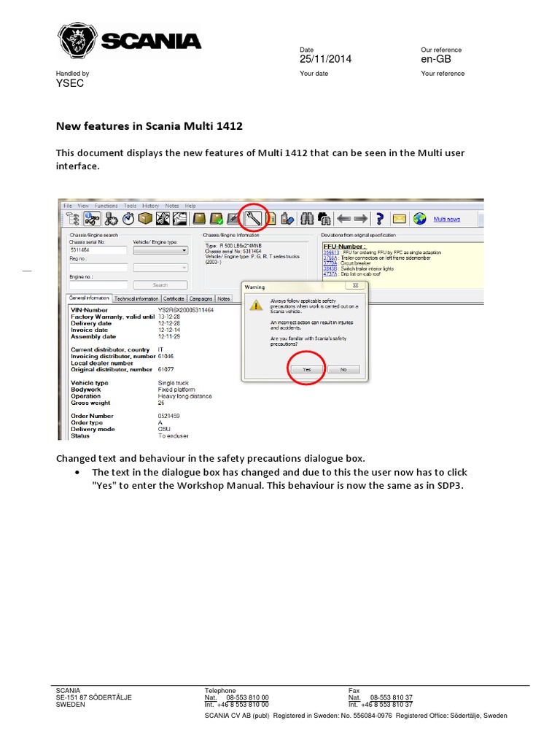
Task: Click the globe icon beside Multi news
Action: coord(419,219)
